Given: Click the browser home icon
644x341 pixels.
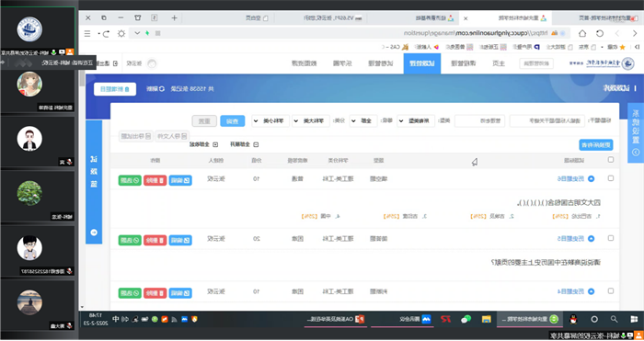Looking at the screenshot, I should point(582,33).
